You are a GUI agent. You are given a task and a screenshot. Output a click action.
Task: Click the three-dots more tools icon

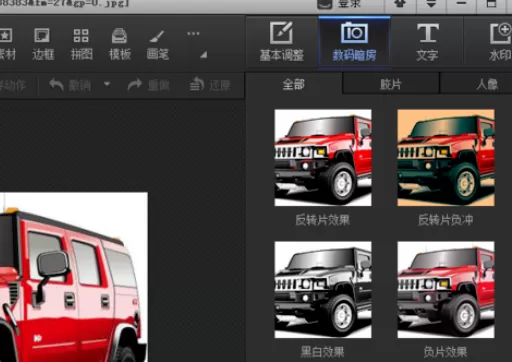pos(193,33)
